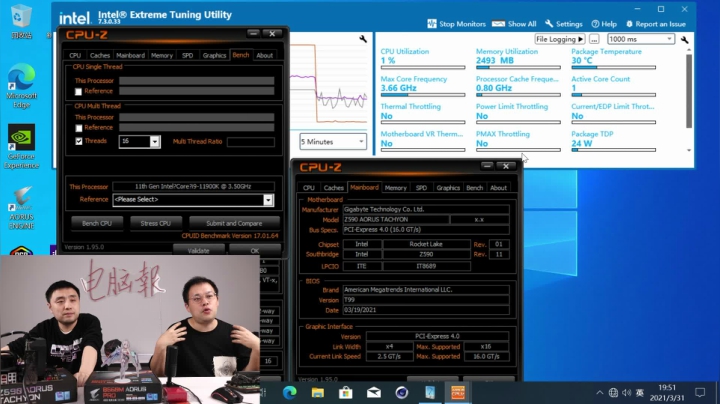Open the XTU Help menu
The width and height of the screenshot is (720, 404).
click(604, 24)
